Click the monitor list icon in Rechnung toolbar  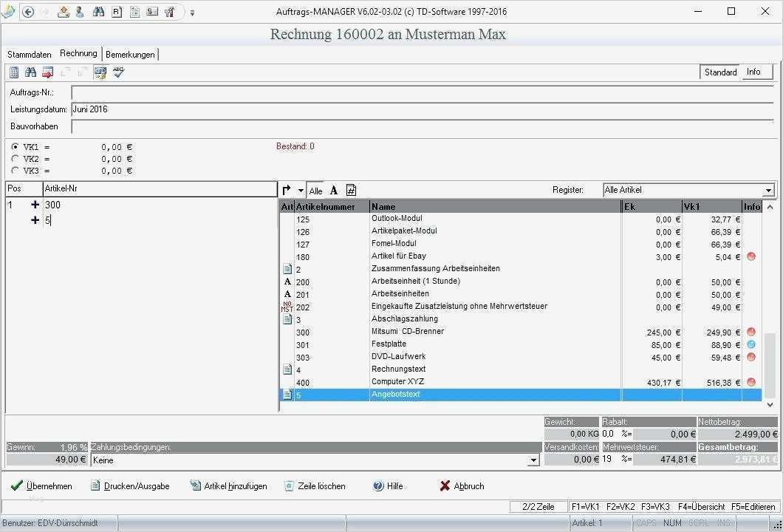(100, 73)
